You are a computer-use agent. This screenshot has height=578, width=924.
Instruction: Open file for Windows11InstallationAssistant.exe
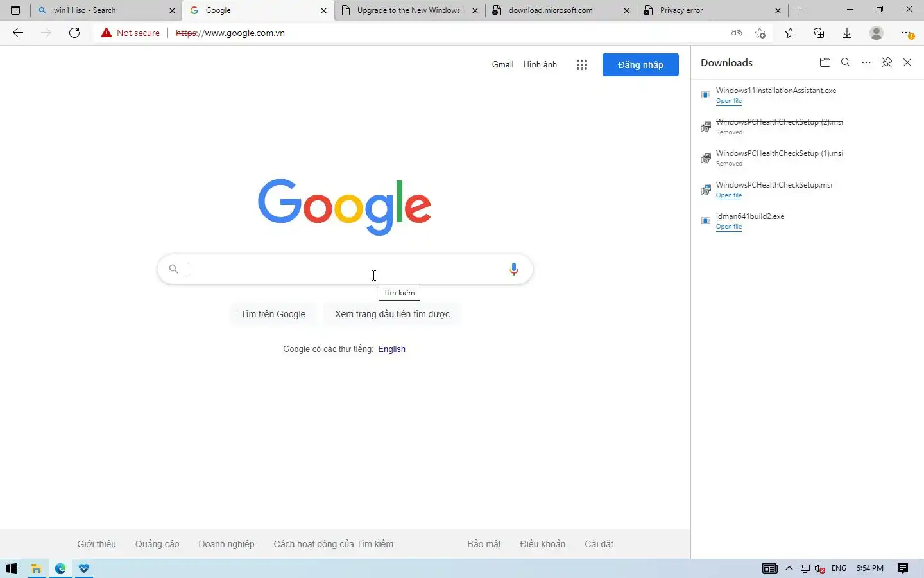point(729,101)
